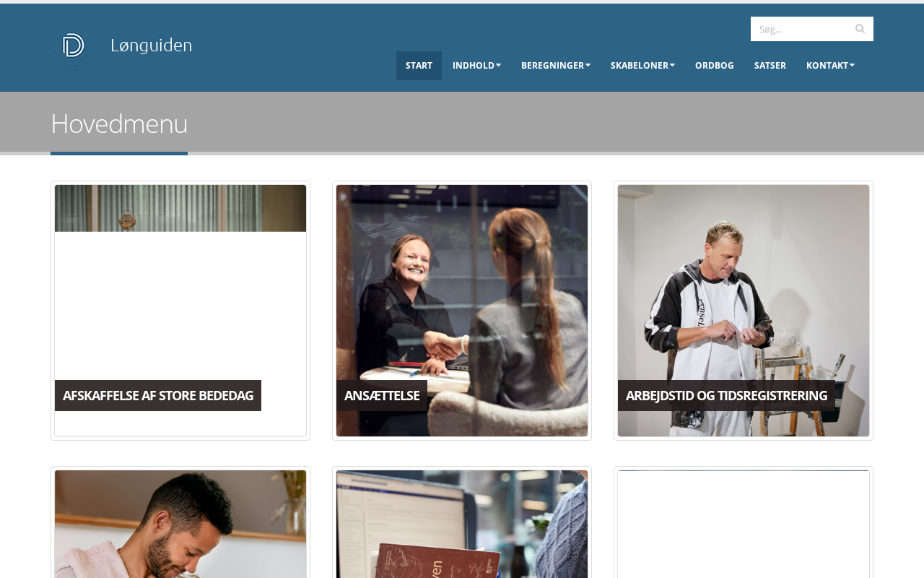Click the Ansættelse label
924x578 pixels.
(382, 395)
